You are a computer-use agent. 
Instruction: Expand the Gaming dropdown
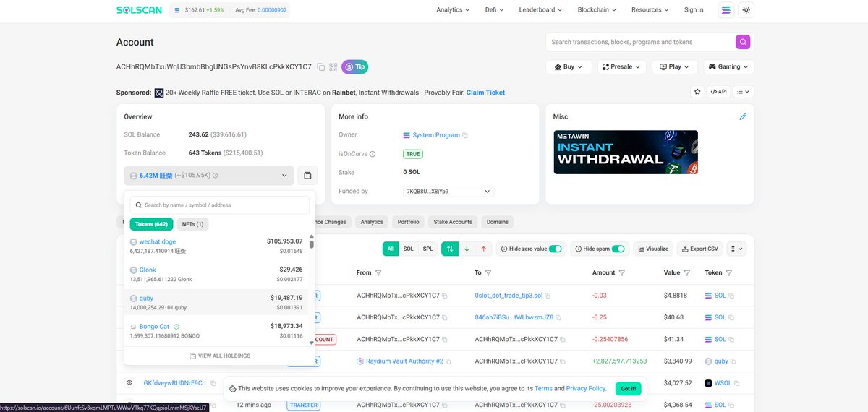point(728,66)
